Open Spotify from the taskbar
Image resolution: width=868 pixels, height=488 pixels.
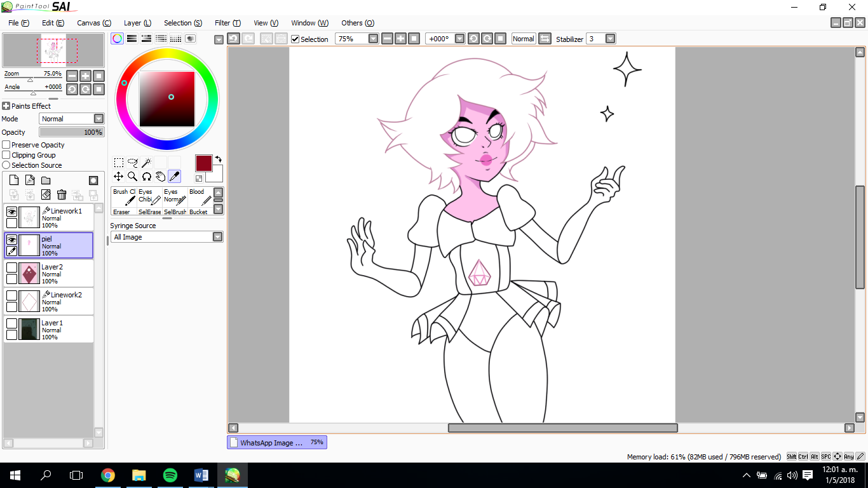[x=170, y=475]
